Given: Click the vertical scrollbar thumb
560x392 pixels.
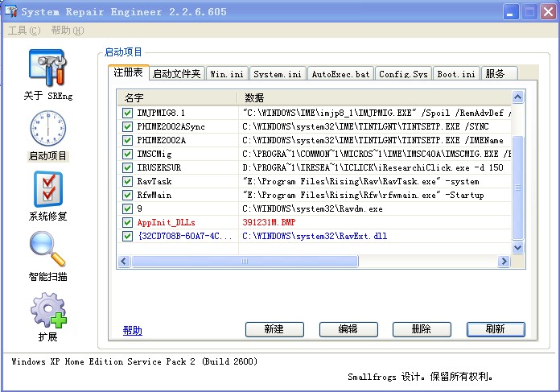Looking at the screenshot, I should (x=517, y=188).
